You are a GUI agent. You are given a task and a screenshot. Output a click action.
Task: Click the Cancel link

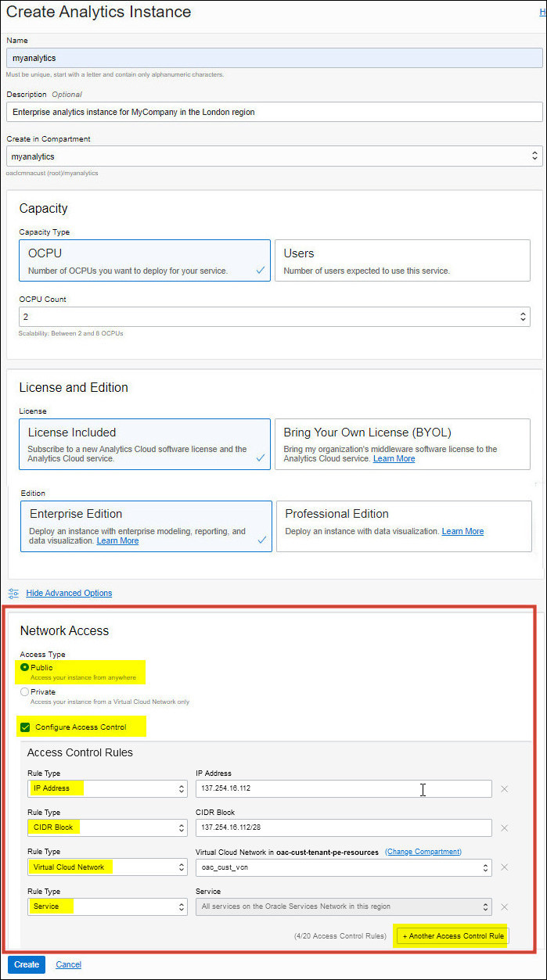pyautogui.click(x=68, y=964)
